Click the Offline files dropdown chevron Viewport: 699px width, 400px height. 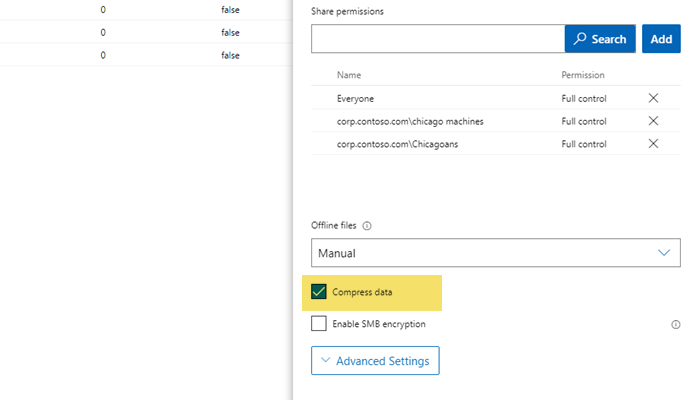click(x=665, y=253)
